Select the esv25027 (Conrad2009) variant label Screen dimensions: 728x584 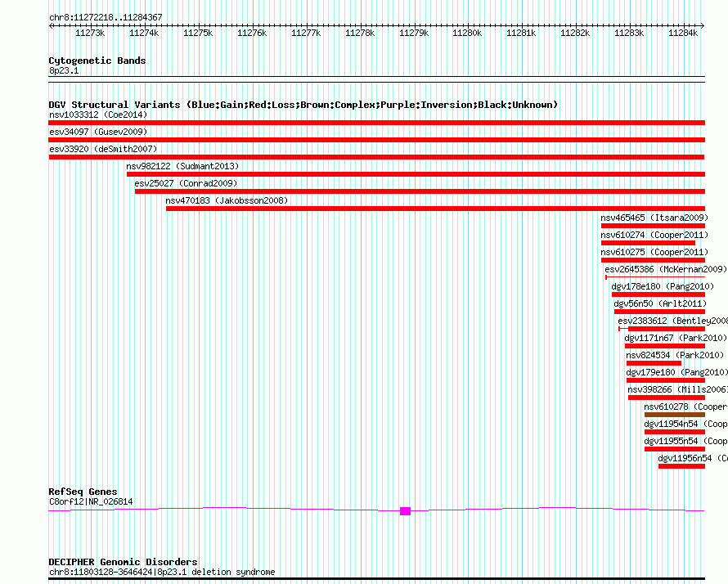tap(185, 183)
